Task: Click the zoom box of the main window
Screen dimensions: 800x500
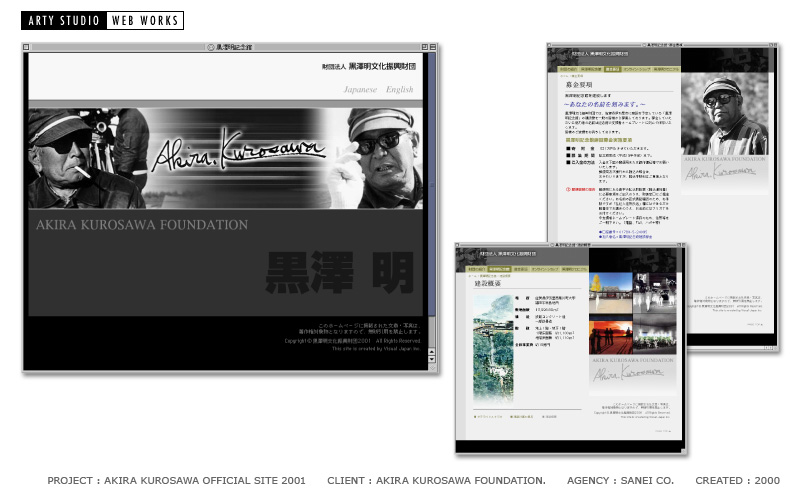Action: (424, 47)
